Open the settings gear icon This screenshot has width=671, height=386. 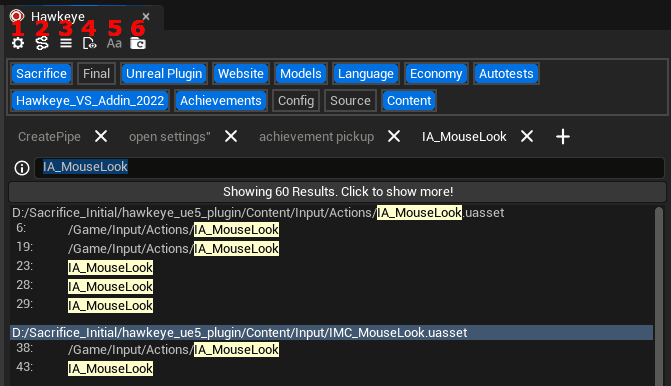pyautogui.click(x=18, y=43)
